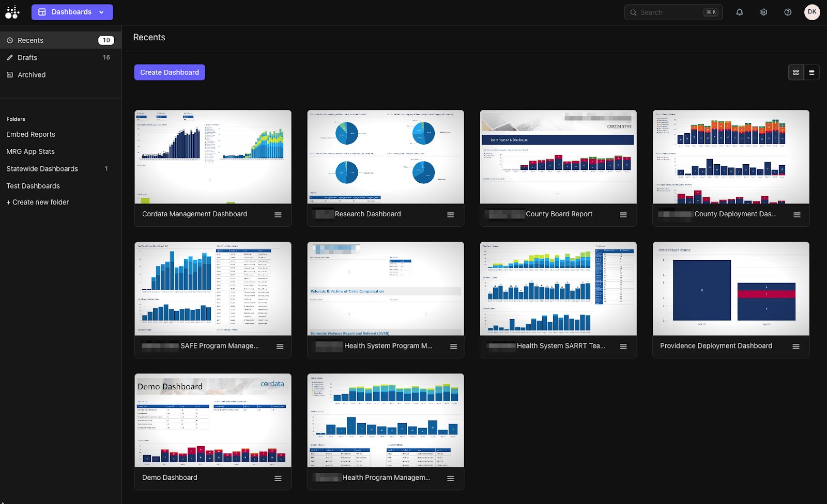
Task: Select the Drafts pencil icon
Action: [x=10, y=57]
